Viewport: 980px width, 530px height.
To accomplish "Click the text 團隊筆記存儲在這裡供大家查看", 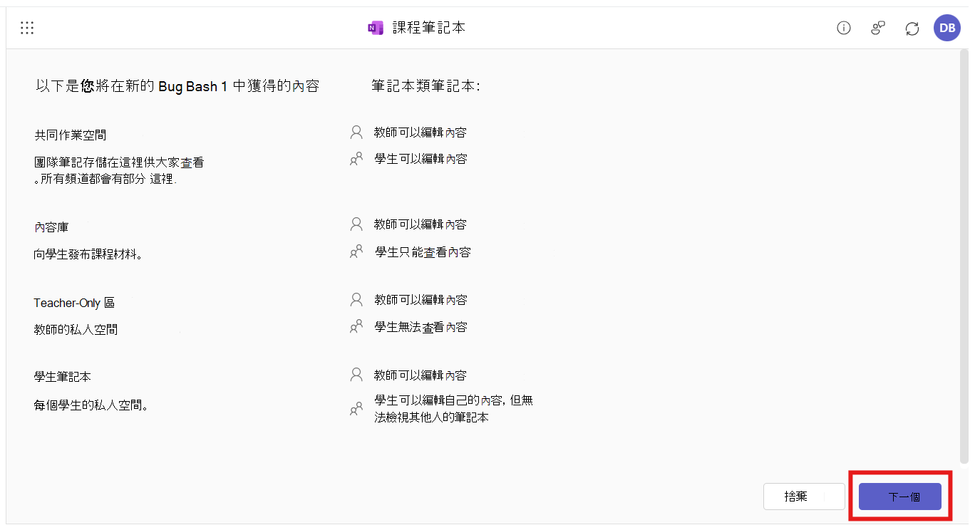I will coord(119,162).
